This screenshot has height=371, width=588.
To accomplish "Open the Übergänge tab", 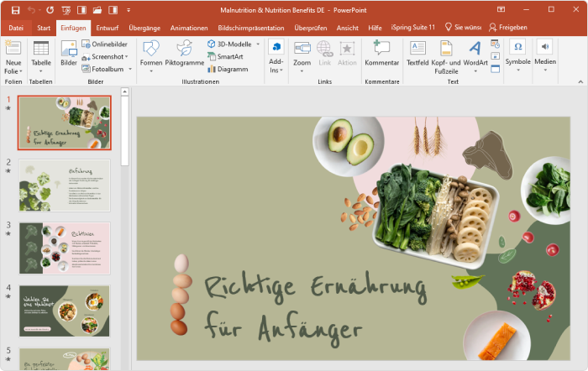I will (x=144, y=28).
